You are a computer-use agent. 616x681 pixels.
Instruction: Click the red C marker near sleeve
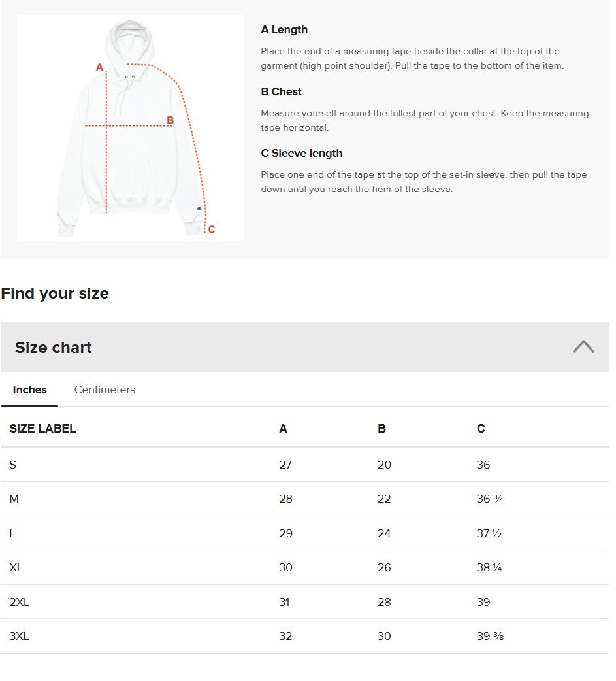212,229
